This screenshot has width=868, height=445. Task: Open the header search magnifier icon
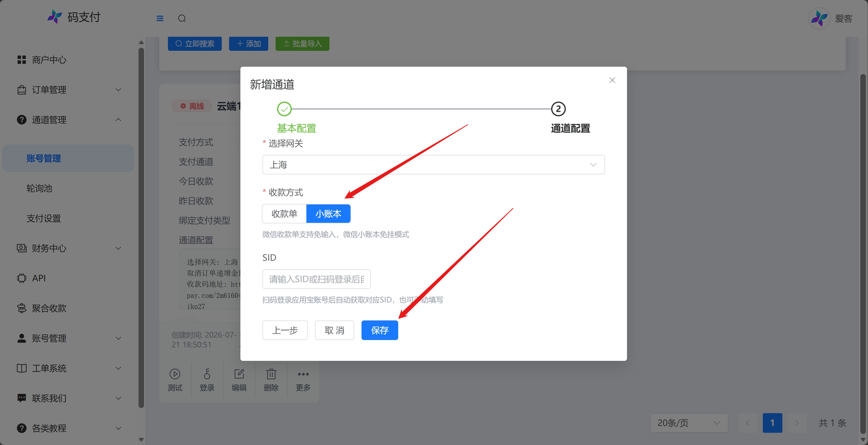point(182,18)
